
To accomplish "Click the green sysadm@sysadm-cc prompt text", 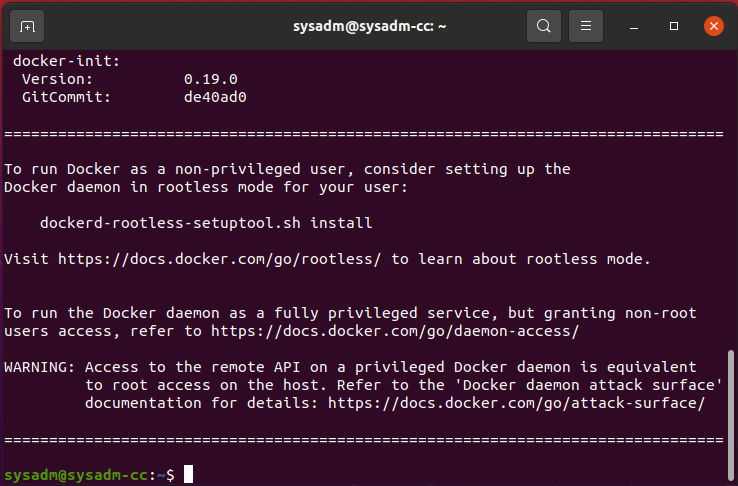I will 76,474.
